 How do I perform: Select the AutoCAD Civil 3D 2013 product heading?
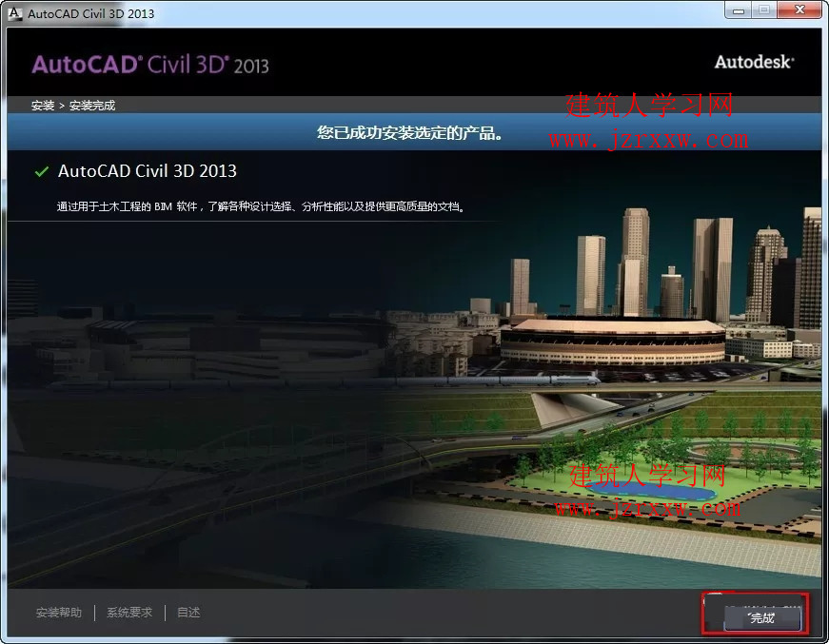[147, 170]
